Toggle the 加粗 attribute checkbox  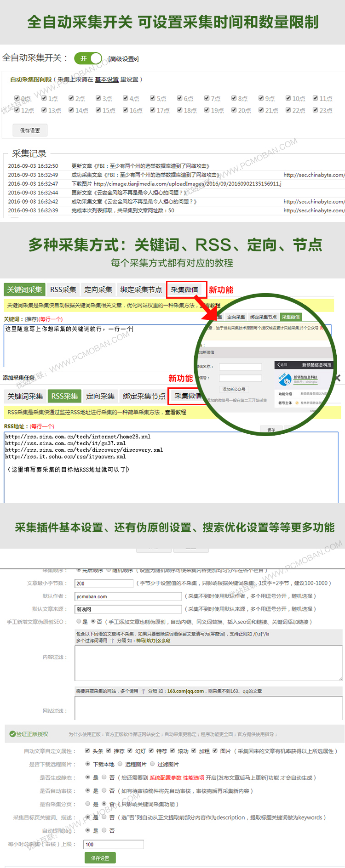[194, 751]
